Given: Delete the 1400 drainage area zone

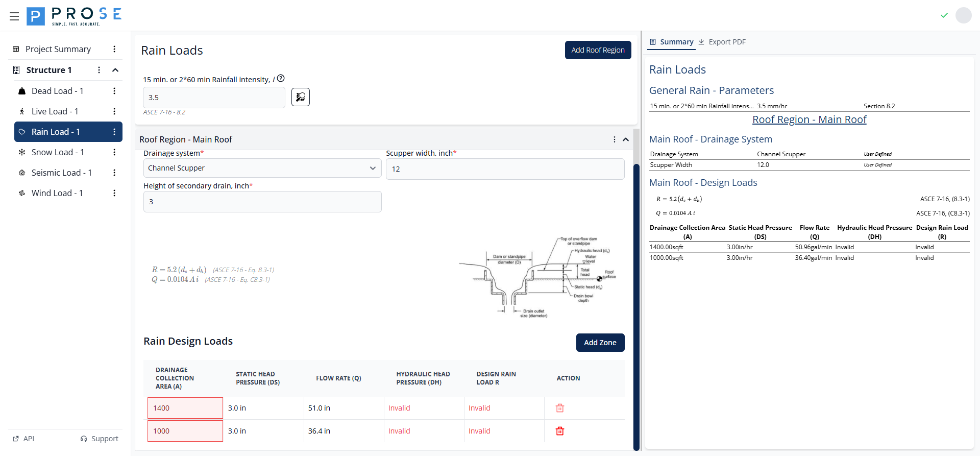Looking at the screenshot, I should 560,408.
